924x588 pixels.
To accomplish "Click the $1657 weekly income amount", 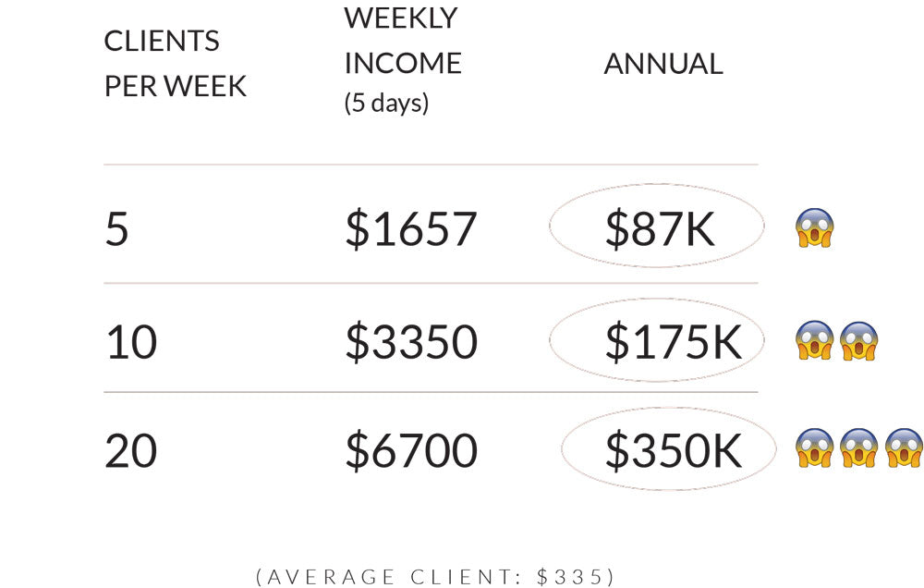I will pyautogui.click(x=411, y=229).
